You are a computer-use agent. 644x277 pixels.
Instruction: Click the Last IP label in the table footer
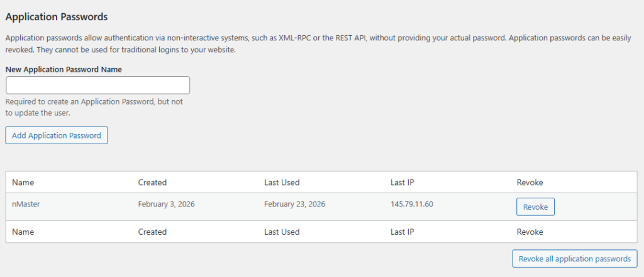(402, 232)
